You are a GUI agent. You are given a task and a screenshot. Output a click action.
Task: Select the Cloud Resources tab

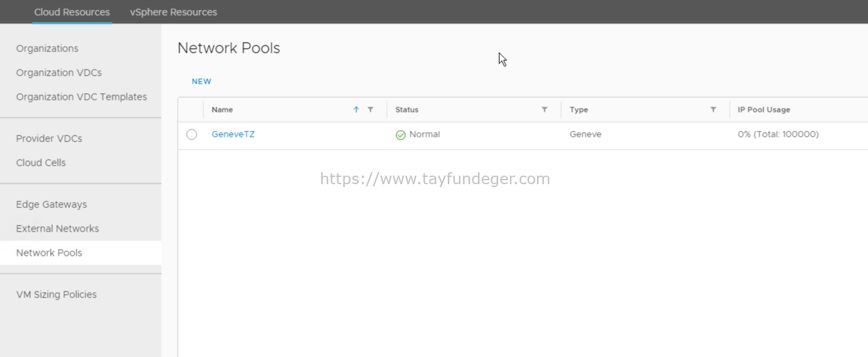(x=72, y=11)
